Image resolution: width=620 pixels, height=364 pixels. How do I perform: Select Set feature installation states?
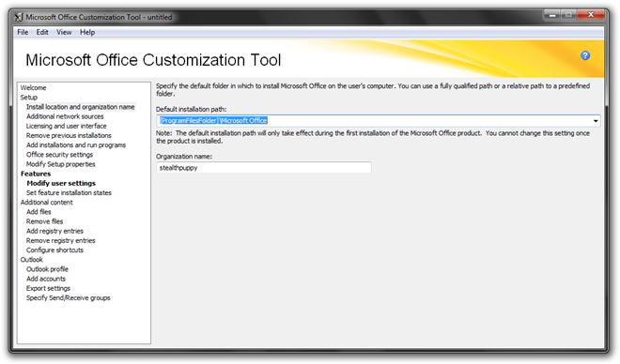(69, 192)
